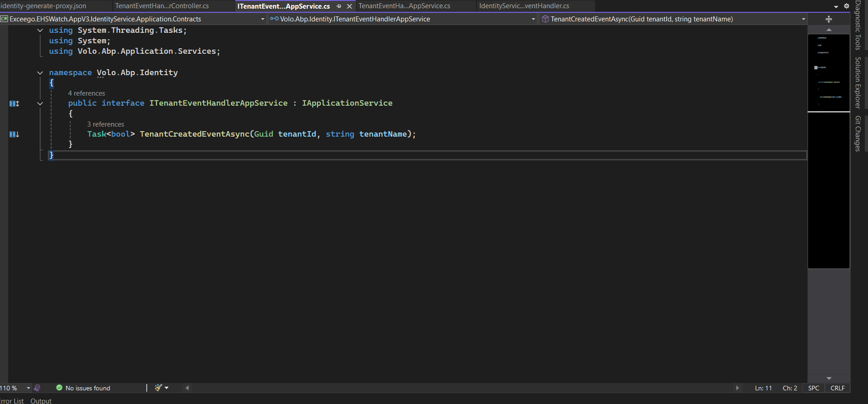Screen dimensions: 868x404
Task: Collapse the ITenantEventHandlerAppService interface block
Action: (40, 104)
